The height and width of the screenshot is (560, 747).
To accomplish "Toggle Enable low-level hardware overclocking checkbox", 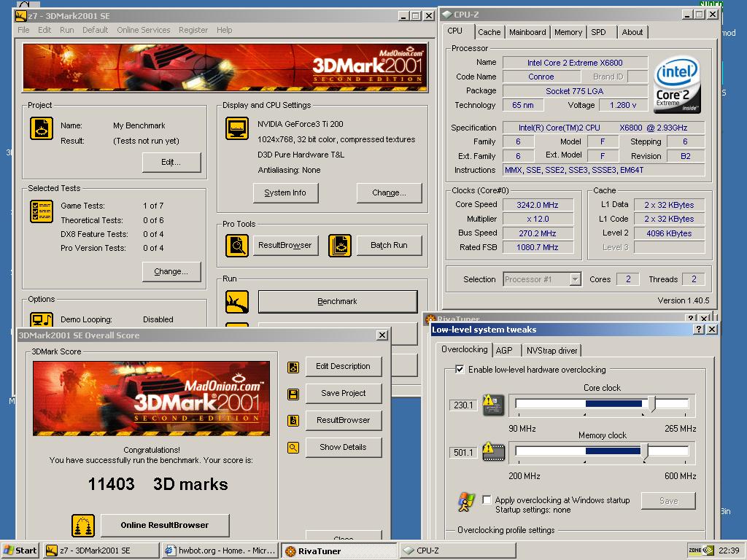I will tap(460, 370).
